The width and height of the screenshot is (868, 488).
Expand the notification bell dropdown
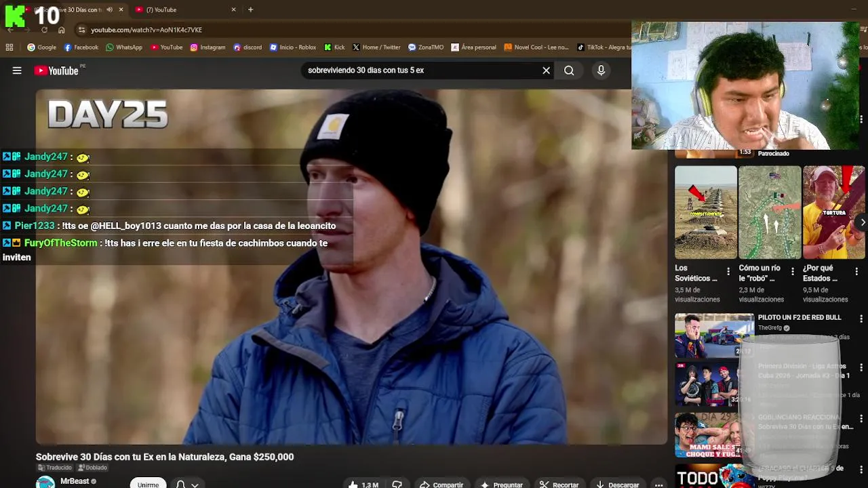(187, 485)
